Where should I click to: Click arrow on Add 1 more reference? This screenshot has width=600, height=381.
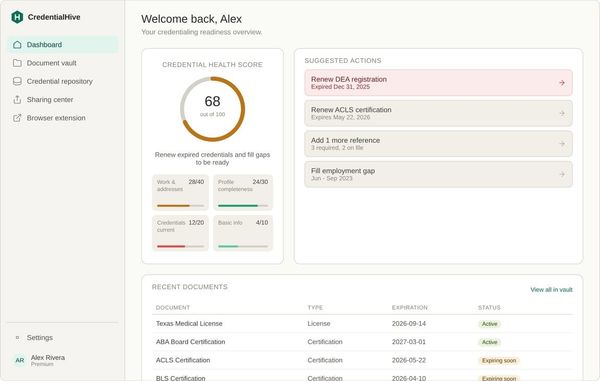pyautogui.click(x=561, y=144)
